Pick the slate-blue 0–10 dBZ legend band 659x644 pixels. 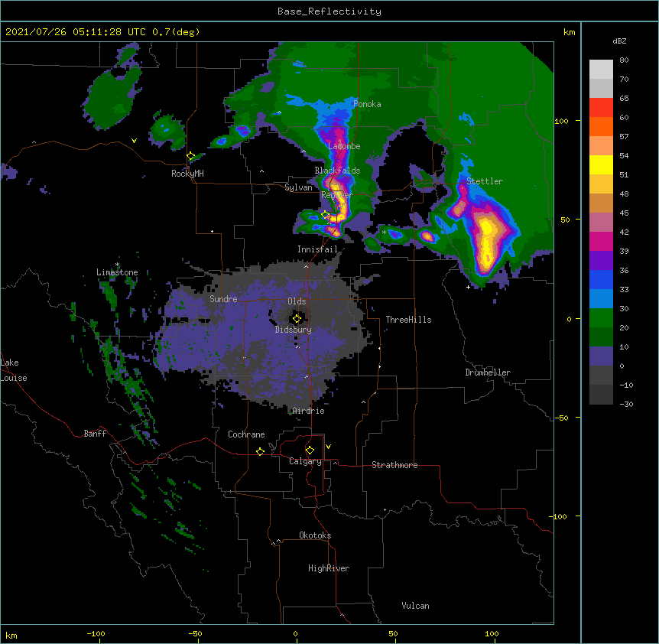coord(601,356)
